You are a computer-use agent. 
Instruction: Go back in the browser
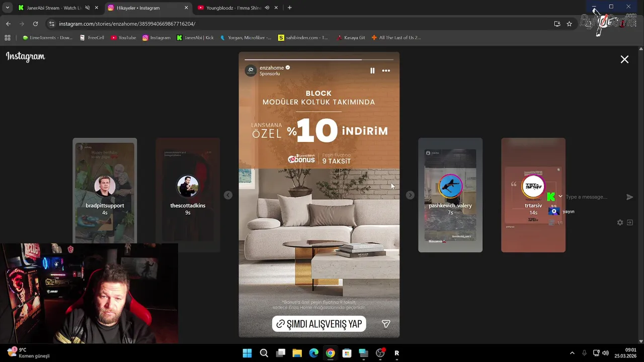8,24
